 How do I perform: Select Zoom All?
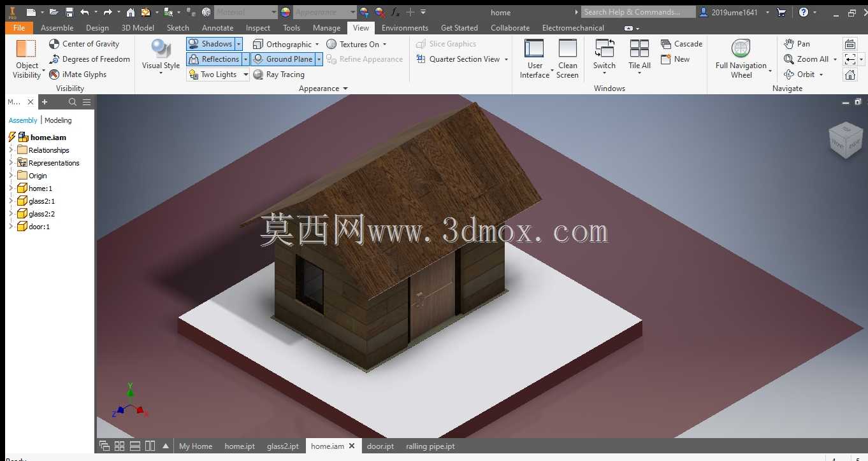tap(806, 59)
